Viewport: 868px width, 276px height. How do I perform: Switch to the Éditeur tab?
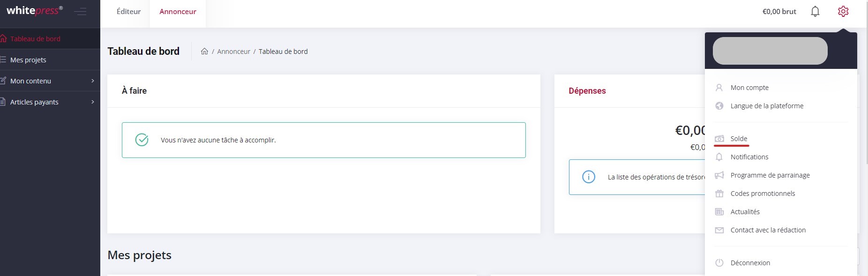(x=128, y=12)
